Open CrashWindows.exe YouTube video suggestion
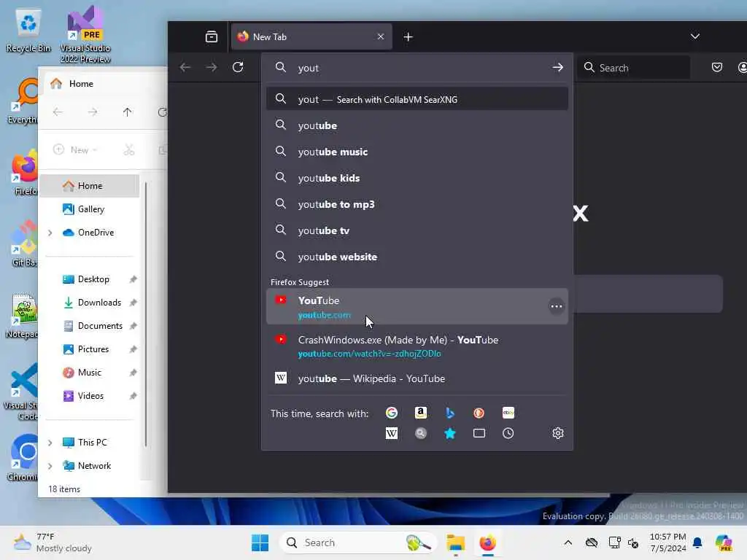This screenshot has height=560, width=747. [417, 346]
